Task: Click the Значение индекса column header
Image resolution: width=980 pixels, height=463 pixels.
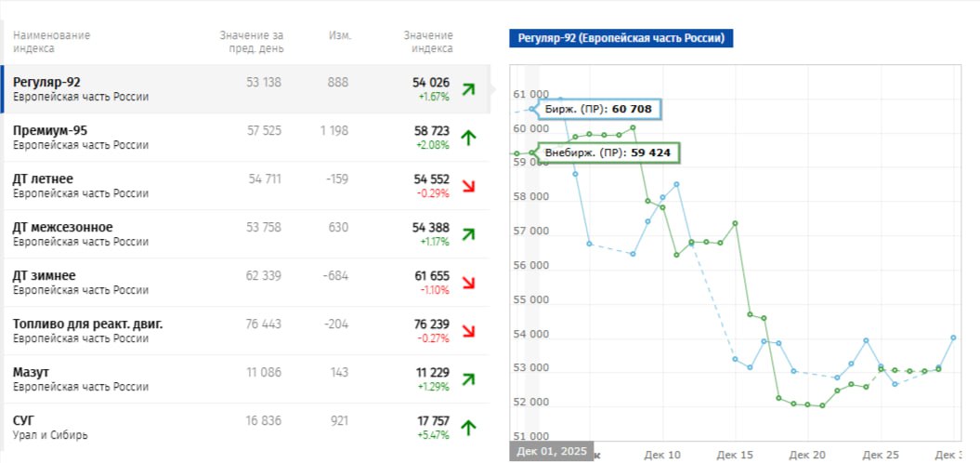Action: pos(428,41)
